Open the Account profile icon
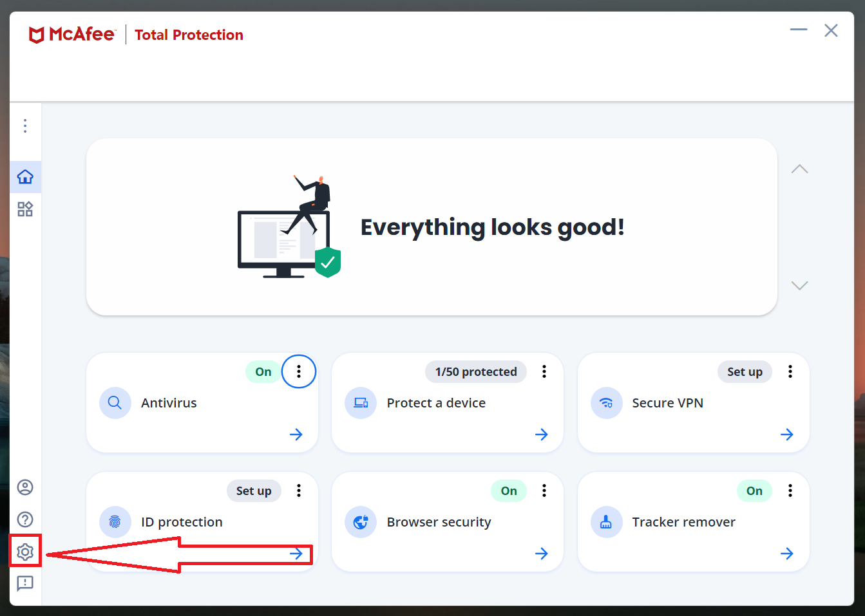This screenshot has height=616, width=865. tap(25, 487)
